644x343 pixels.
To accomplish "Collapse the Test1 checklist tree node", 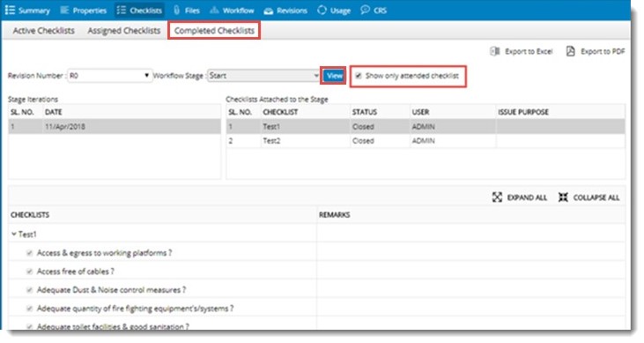I will click(14, 234).
